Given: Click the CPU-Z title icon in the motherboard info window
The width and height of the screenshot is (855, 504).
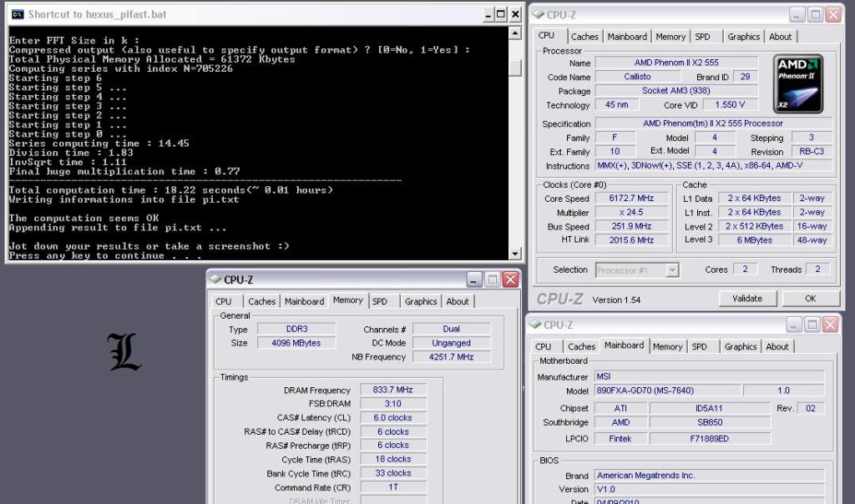Looking at the screenshot, I should pos(536,325).
